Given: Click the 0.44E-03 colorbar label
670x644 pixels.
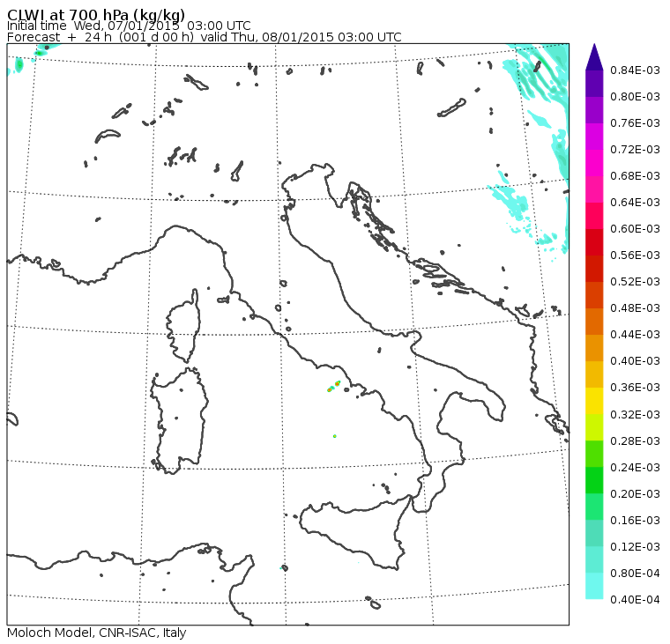Looking at the screenshot, I should 635,335.
